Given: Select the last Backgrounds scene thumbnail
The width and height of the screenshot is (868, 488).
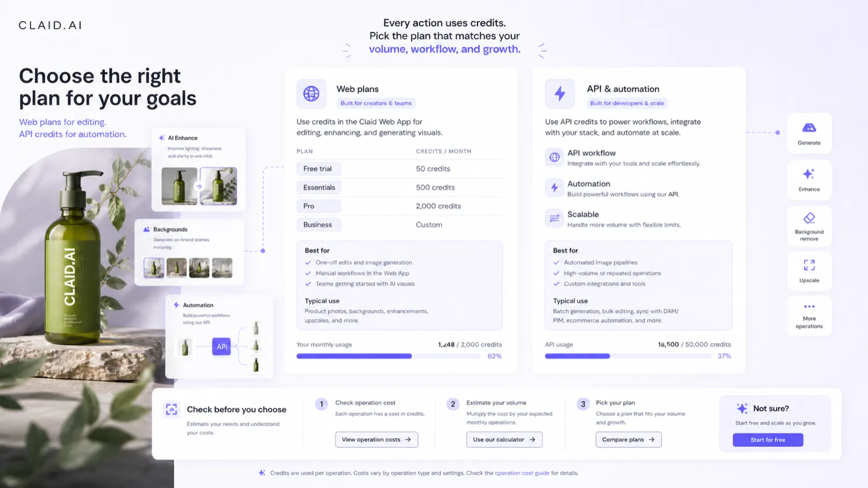Looking at the screenshot, I should coord(222,268).
